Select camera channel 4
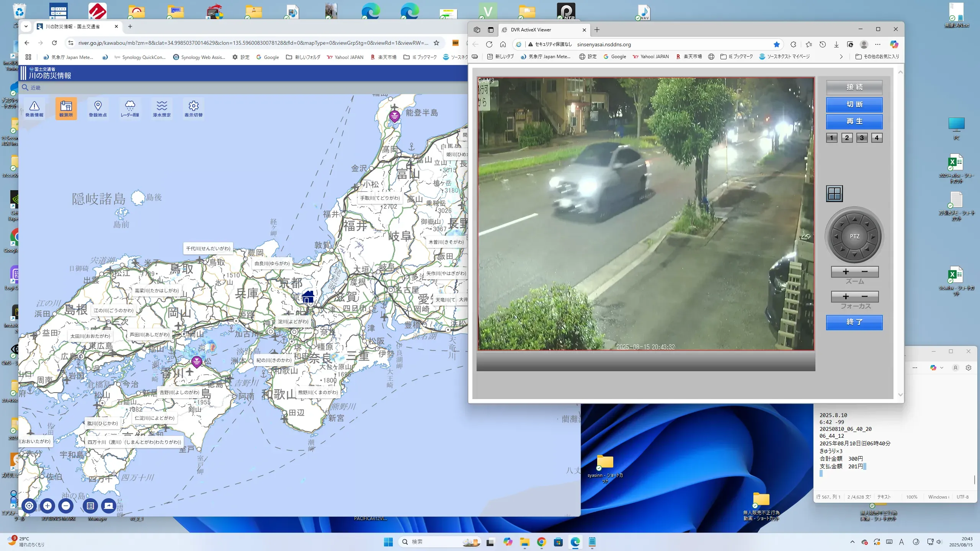 877,138
